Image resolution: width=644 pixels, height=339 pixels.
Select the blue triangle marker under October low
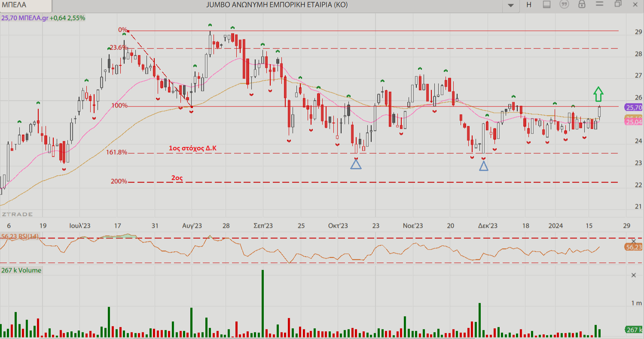[x=356, y=164]
